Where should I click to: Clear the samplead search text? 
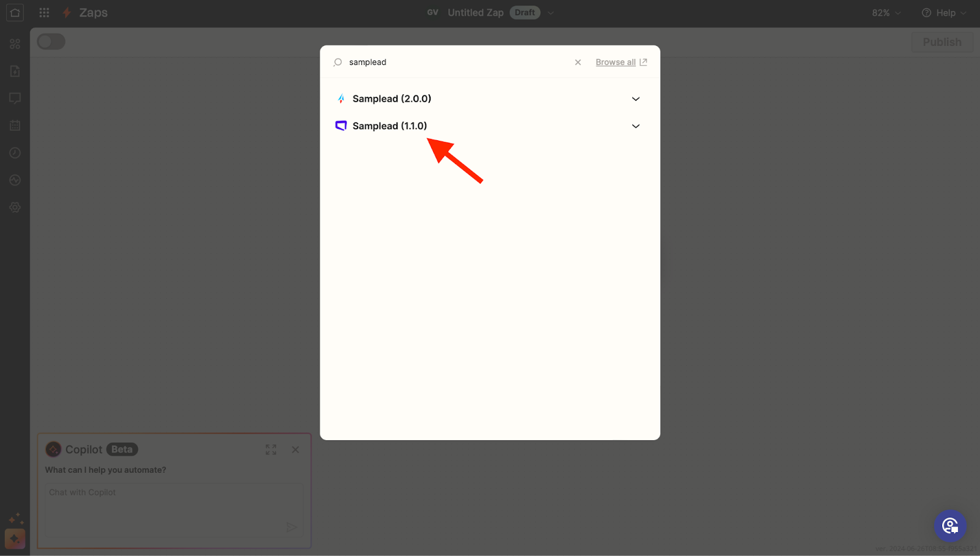coord(578,62)
